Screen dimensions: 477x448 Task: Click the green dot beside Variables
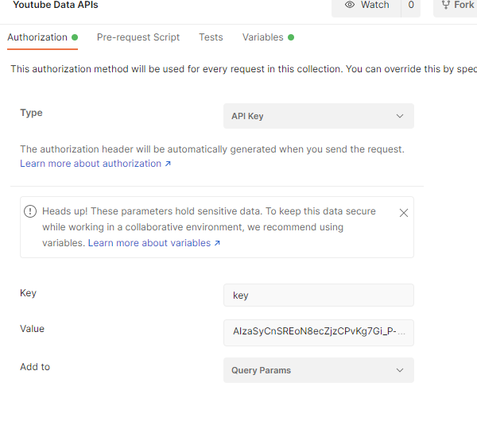291,37
